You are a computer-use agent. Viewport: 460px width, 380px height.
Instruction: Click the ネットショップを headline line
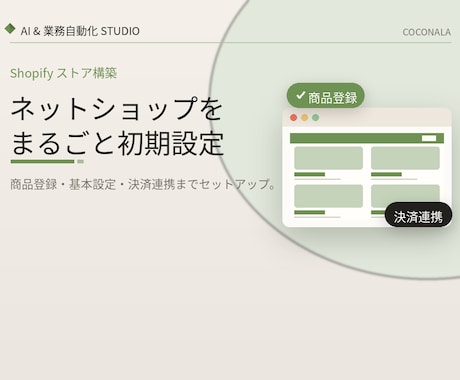(x=117, y=108)
